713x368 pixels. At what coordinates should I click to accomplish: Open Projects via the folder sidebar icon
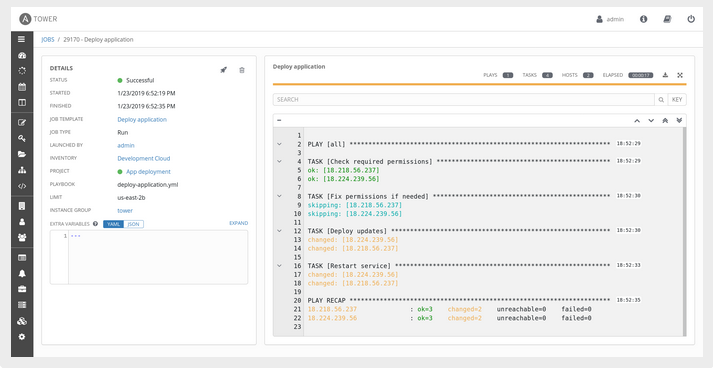pos(22,154)
